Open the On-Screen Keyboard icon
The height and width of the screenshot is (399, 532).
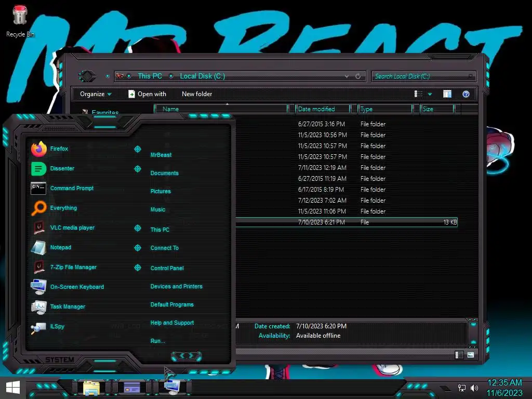(x=38, y=287)
